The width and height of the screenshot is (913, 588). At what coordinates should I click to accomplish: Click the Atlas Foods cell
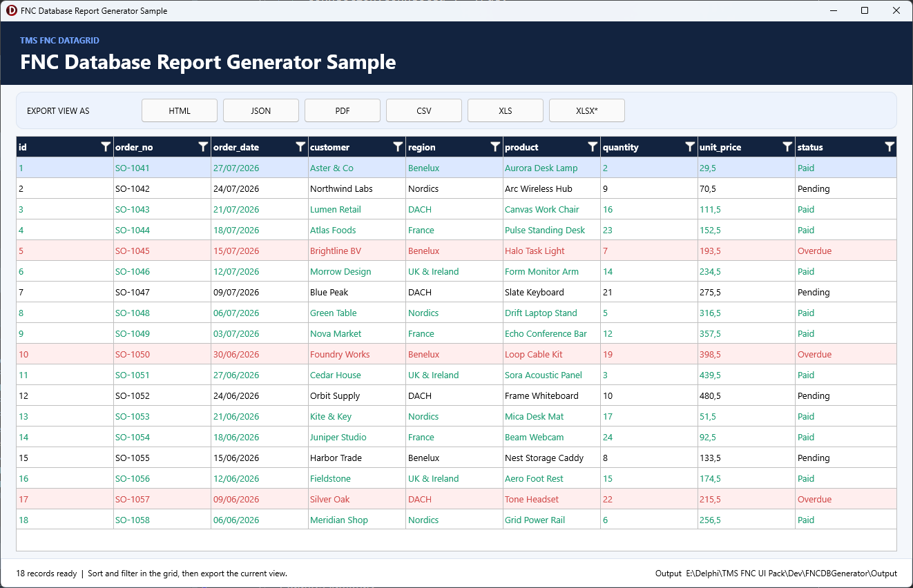tap(357, 230)
